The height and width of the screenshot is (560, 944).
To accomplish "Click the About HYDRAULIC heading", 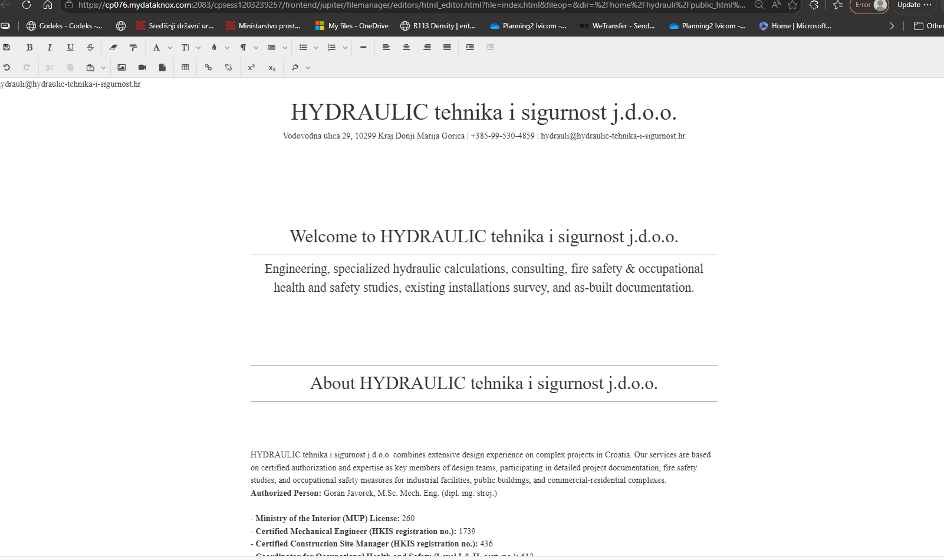I will (x=484, y=383).
